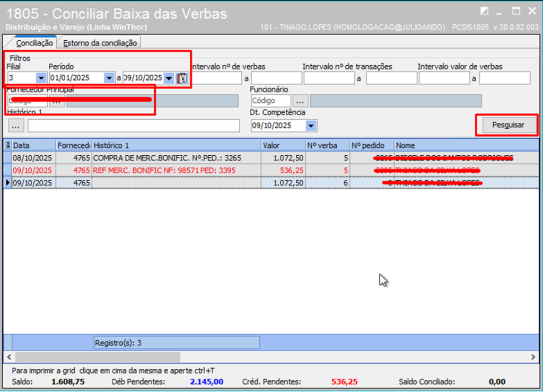Image resolution: width=543 pixels, height=392 pixels.
Task: Switch to Estorno da conciliação tab
Action: (100, 43)
